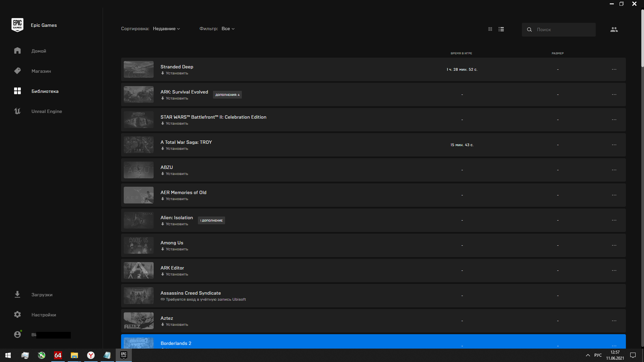Open Stranded Deep options menu
644x362 pixels.
tap(614, 69)
